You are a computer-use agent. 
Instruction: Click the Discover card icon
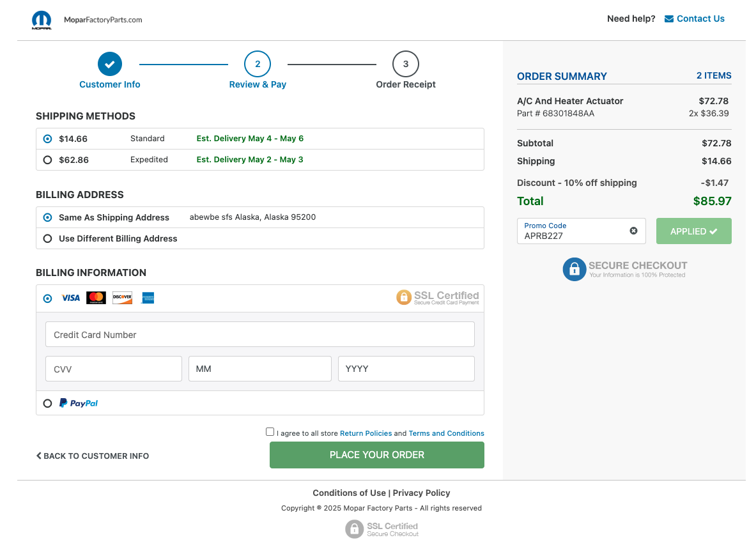121,298
